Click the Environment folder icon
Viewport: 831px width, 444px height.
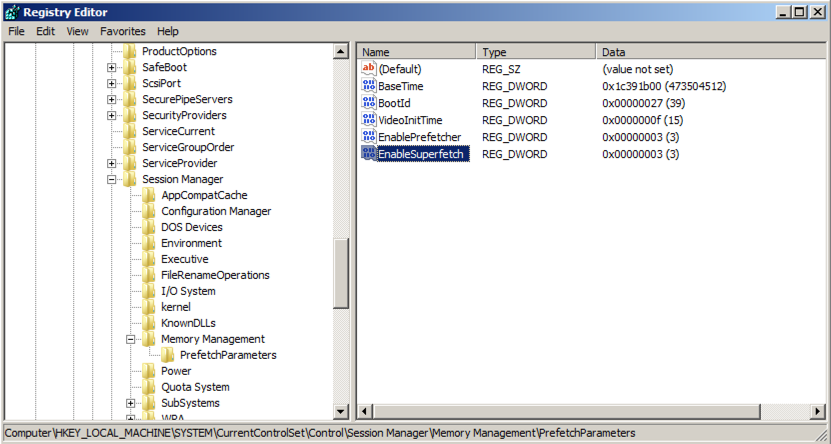149,243
